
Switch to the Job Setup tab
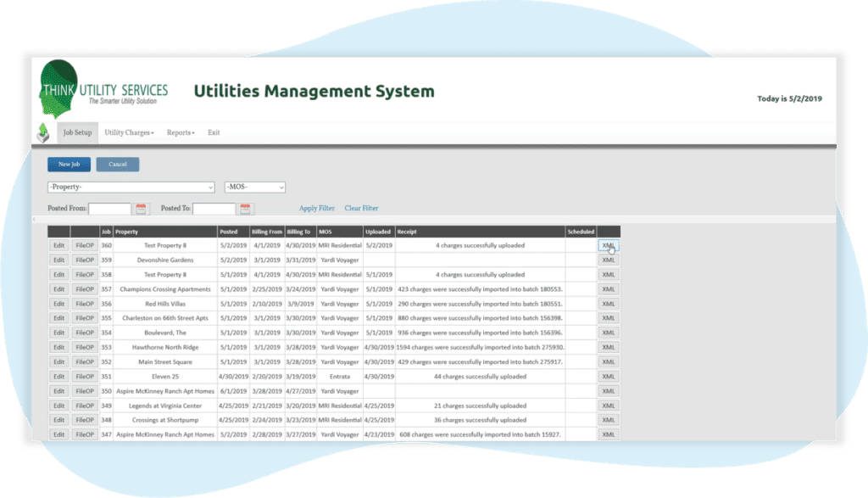coord(77,133)
